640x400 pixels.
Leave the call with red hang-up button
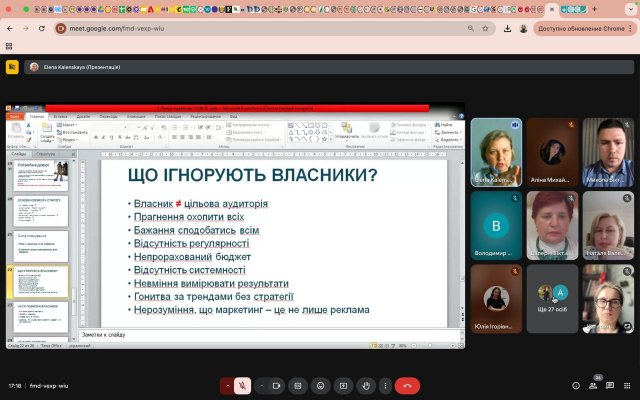(407, 385)
